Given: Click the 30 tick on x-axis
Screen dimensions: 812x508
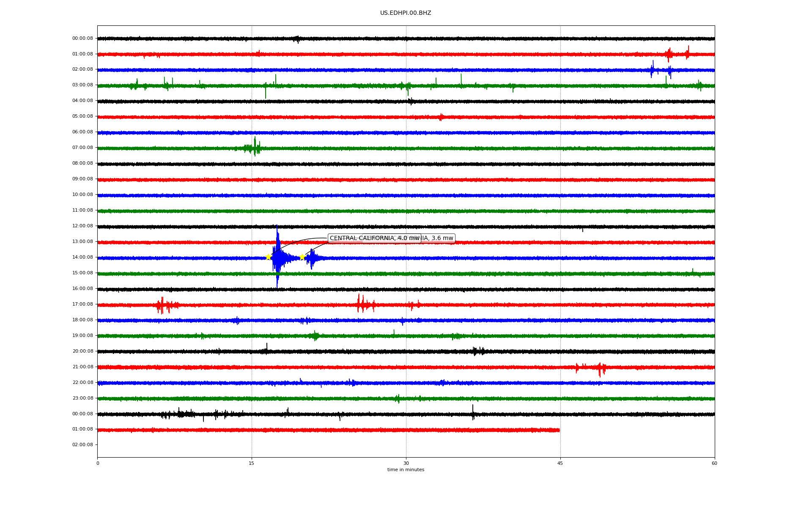Looking at the screenshot, I should pyautogui.click(x=406, y=463).
